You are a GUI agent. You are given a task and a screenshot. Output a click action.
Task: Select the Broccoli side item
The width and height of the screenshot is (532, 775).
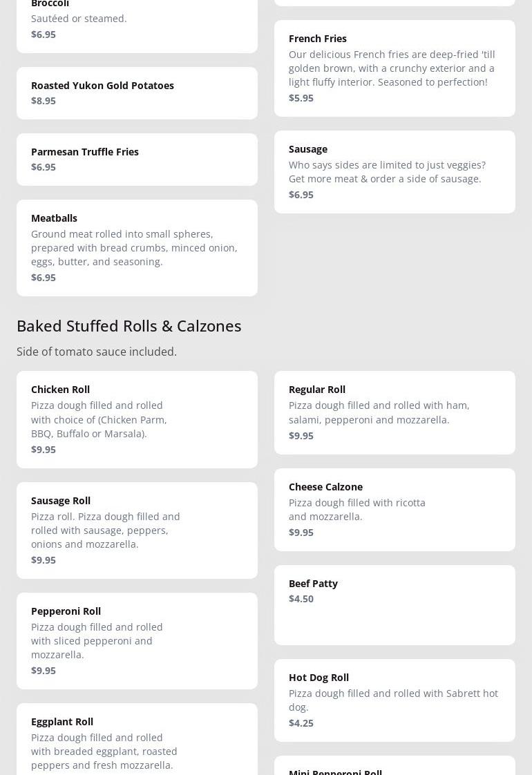(x=137, y=21)
